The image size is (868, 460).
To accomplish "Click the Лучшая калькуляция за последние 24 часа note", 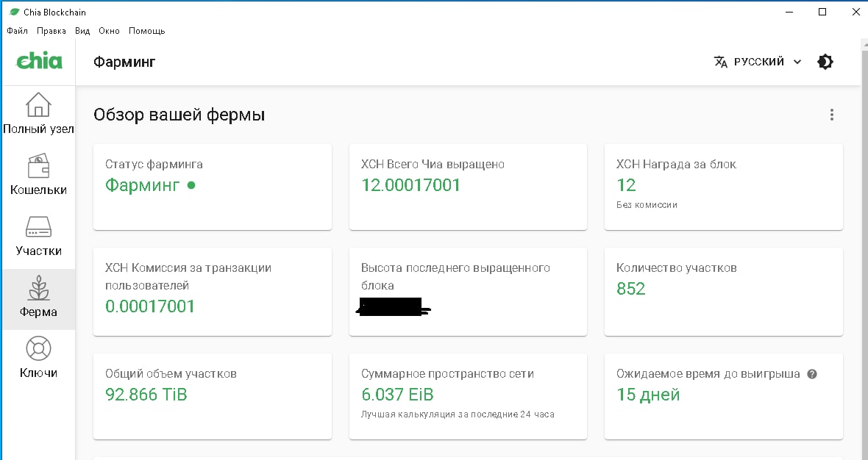I will [x=458, y=414].
